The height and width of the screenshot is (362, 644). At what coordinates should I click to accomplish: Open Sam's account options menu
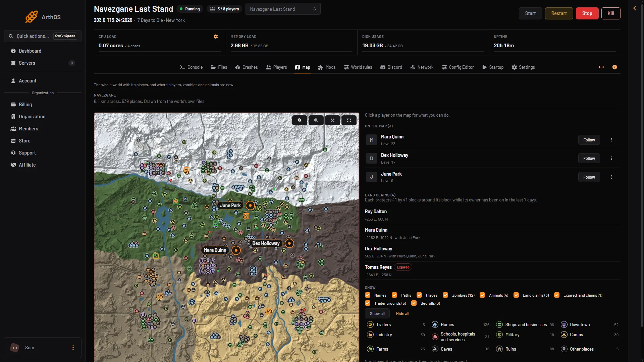(x=73, y=348)
